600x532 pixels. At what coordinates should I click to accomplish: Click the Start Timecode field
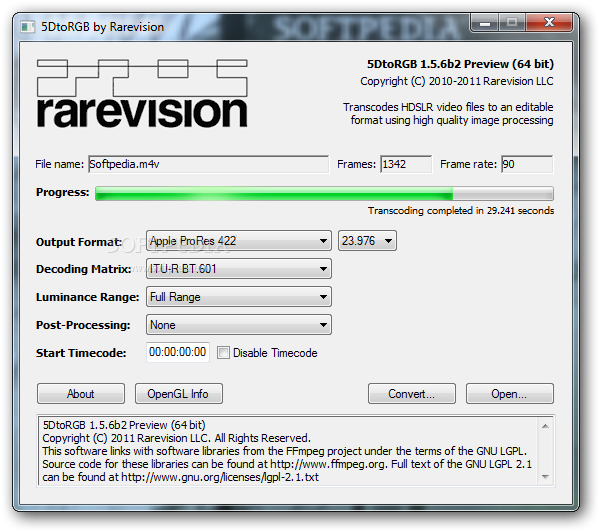click(178, 352)
